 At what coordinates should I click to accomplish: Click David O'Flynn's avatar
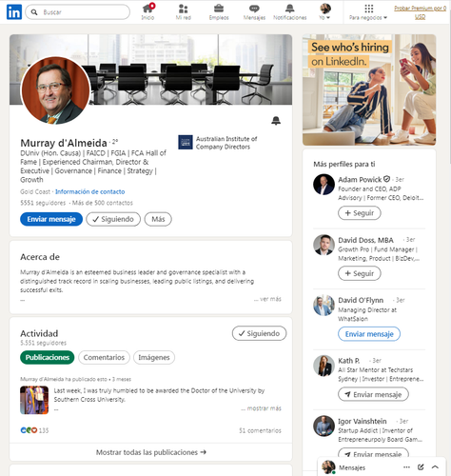[x=324, y=306]
